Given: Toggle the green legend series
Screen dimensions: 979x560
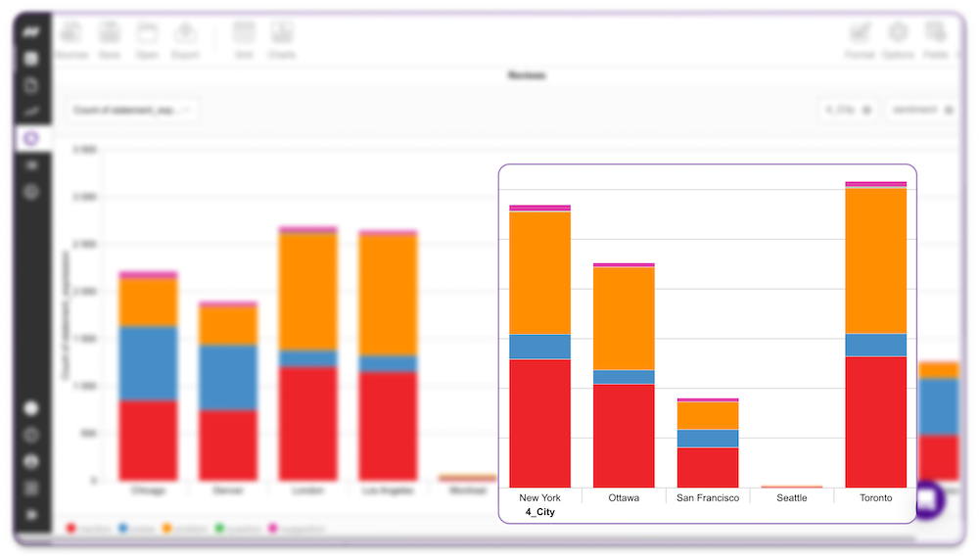Looking at the screenshot, I should coord(238,529).
